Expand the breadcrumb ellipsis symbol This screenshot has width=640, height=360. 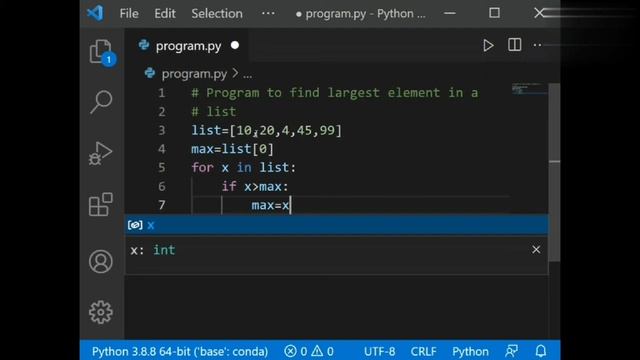tap(248, 75)
